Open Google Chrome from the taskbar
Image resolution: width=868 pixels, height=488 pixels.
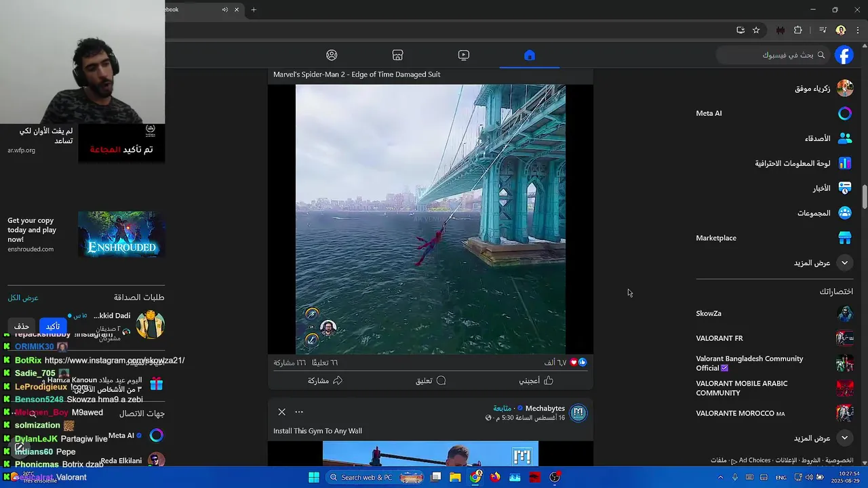[475, 477]
